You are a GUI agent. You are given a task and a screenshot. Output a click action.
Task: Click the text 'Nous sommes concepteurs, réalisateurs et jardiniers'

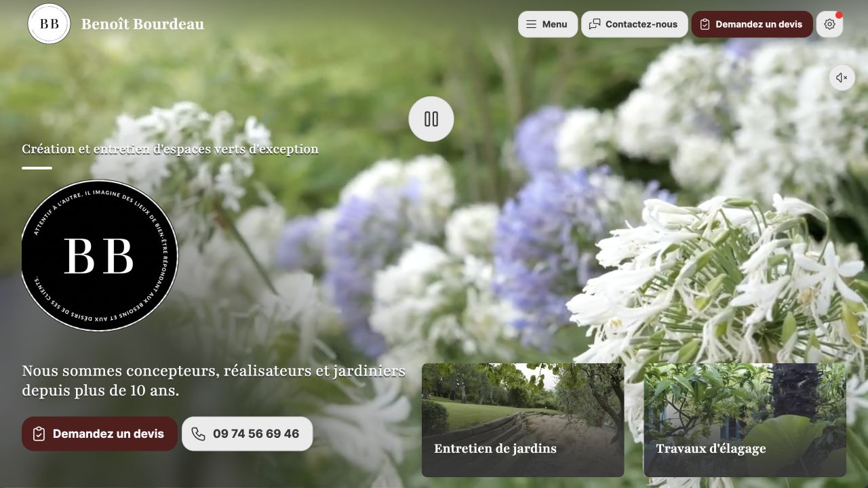[x=214, y=371]
